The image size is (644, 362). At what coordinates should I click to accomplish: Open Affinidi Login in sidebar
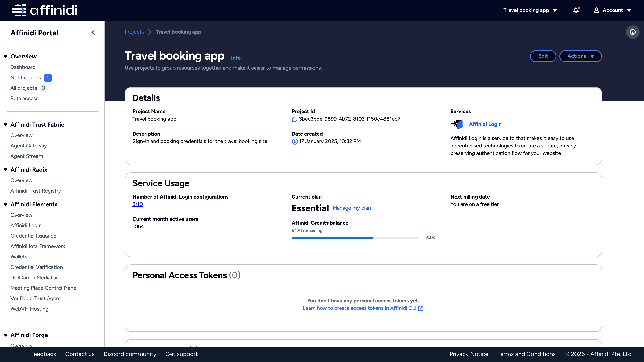pos(26,225)
